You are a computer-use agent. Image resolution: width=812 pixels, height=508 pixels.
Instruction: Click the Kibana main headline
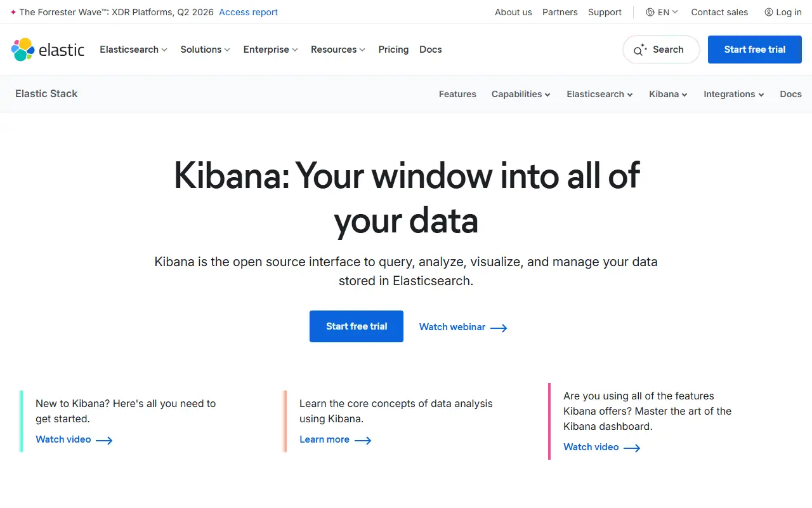point(407,198)
